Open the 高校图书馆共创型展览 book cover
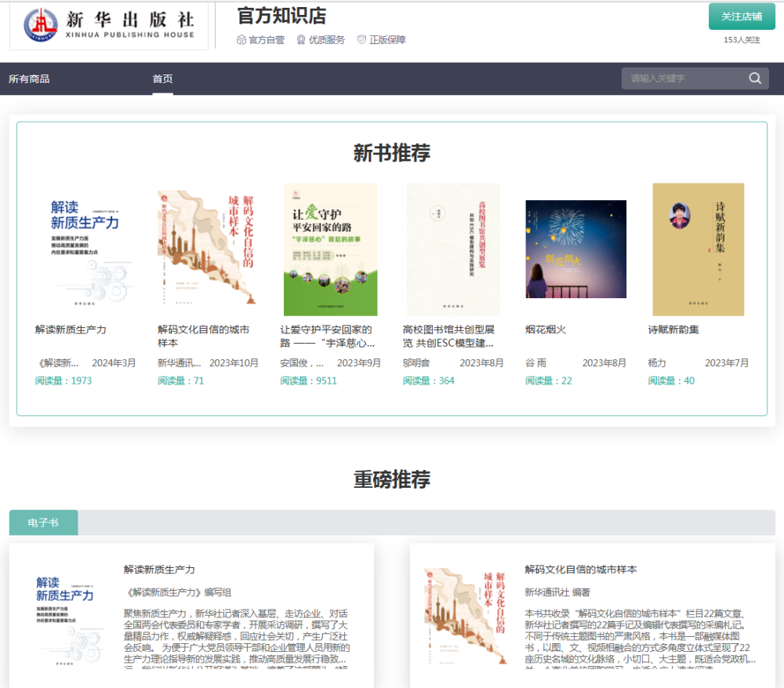 click(452, 249)
